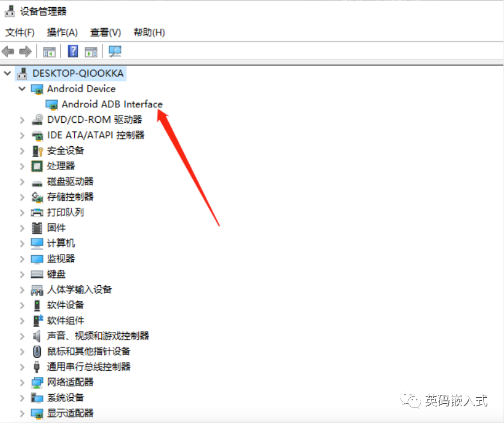Open the 操作(A) menu
The width and height of the screenshot is (504, 423).
point(62,32)
